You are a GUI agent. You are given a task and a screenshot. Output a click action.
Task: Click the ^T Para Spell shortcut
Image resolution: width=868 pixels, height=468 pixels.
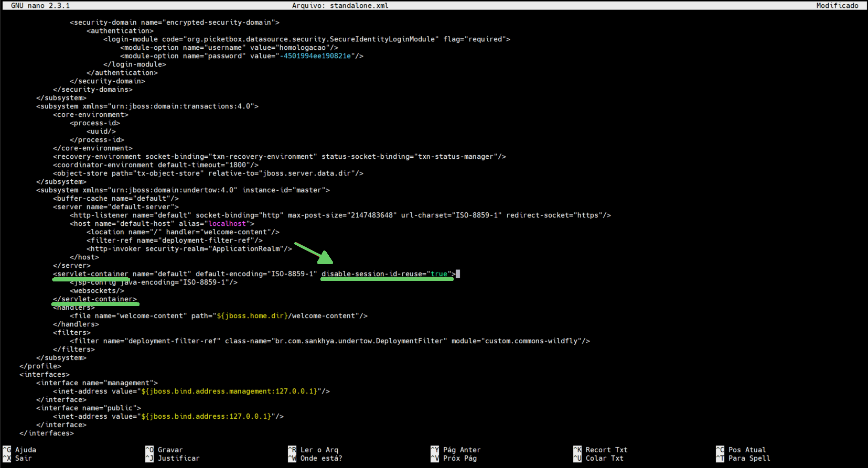coord(743,458)
